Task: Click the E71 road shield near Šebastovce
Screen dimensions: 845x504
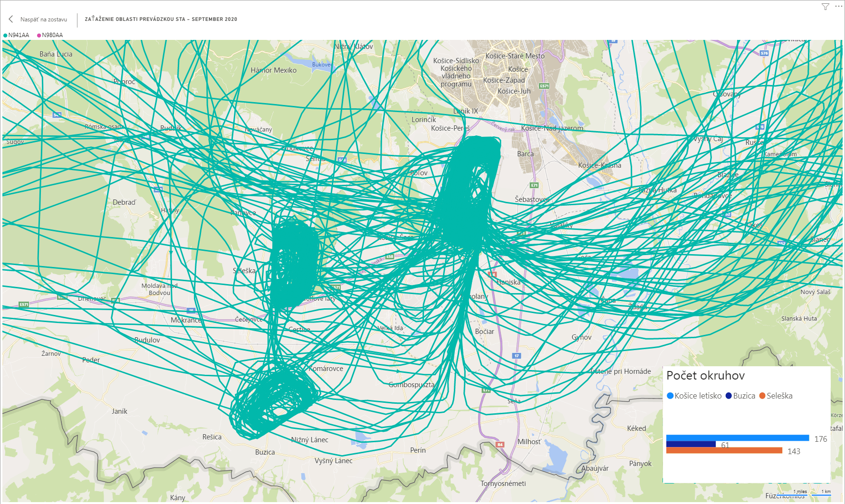Action: click(534, 185)
